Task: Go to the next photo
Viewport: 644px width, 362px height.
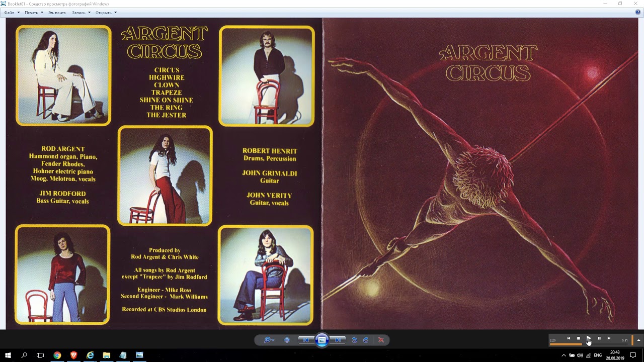Action: tap(339, 340)
